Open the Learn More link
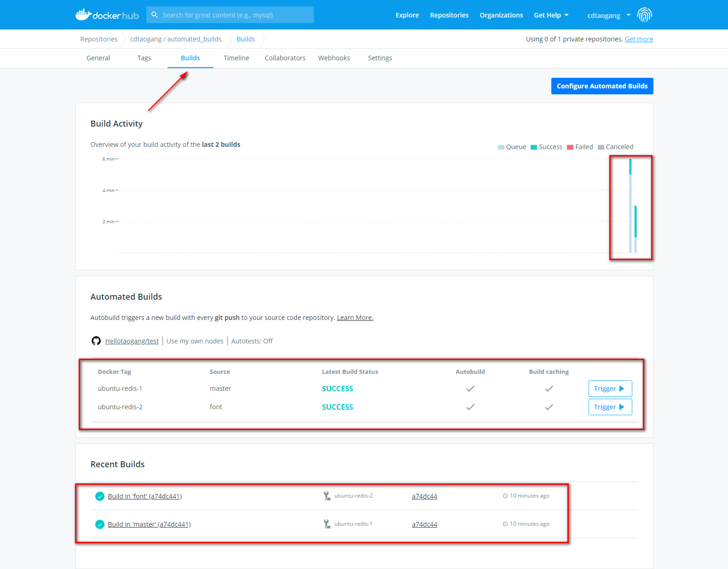728x569 pixels. tap(355, 318)
